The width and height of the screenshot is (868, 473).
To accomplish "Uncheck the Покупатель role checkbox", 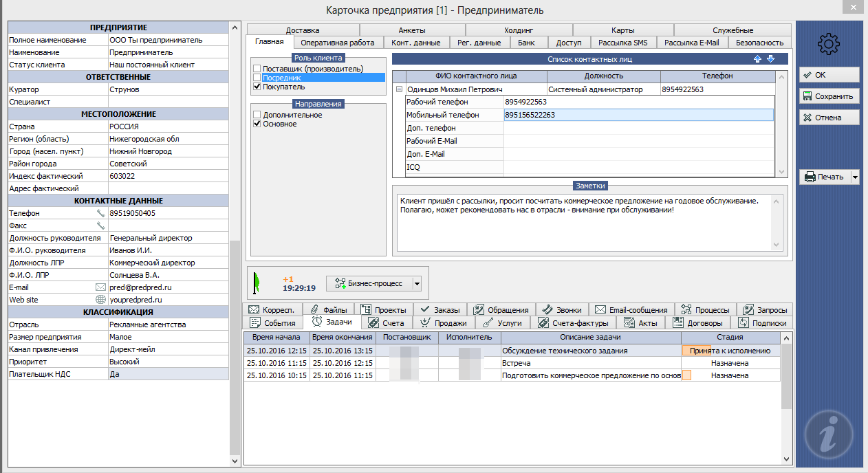I will (x=257, y=87).
